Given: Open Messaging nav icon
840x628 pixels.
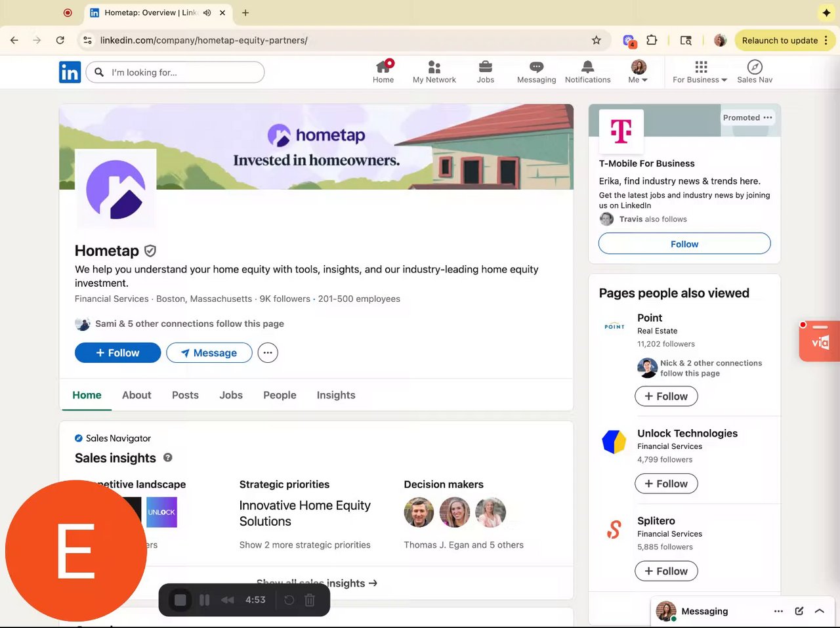Looking at the screenshot, I should click(x=536, y=72).
